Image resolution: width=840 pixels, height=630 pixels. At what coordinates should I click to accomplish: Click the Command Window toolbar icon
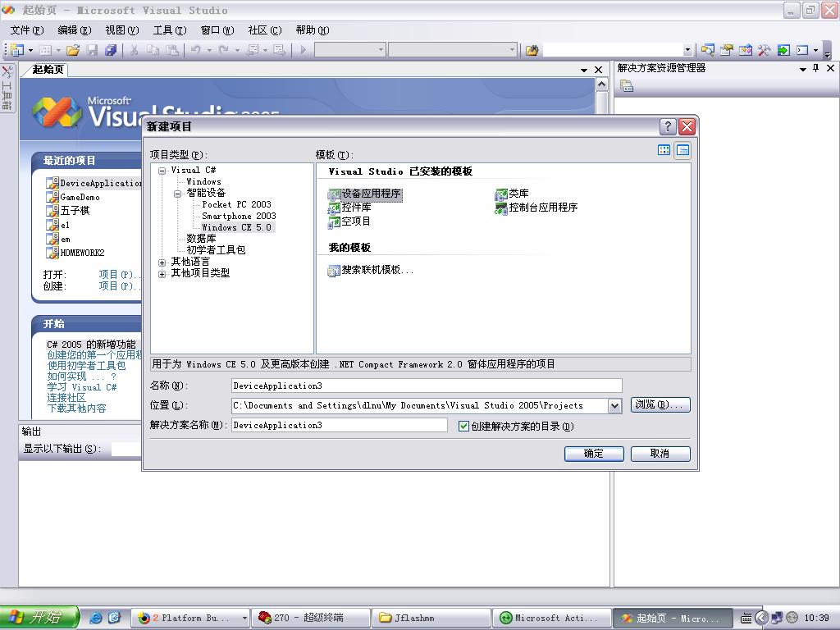coord(802,50)
